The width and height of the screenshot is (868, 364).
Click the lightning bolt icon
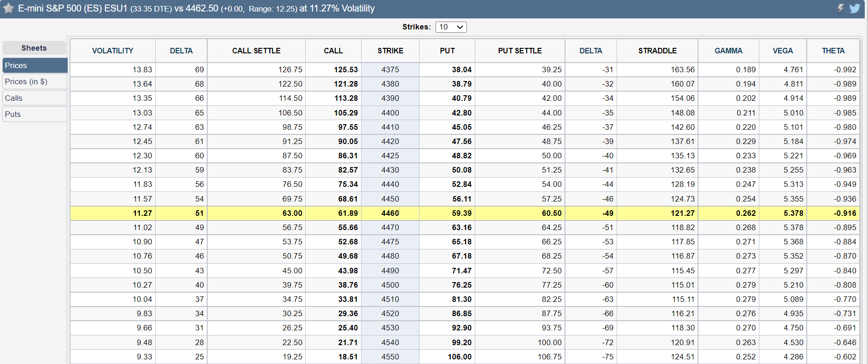tap(840, 8)
